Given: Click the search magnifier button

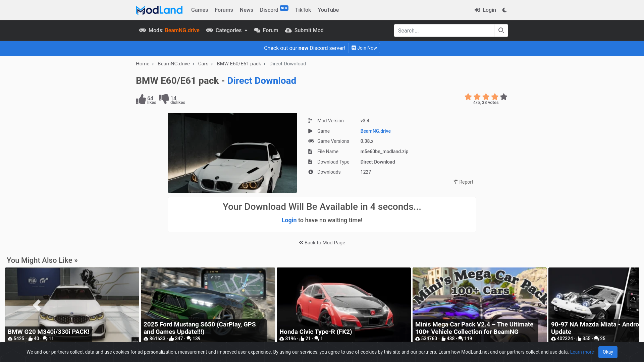Looking at the screenshot, I should click(x=501, y=31).
